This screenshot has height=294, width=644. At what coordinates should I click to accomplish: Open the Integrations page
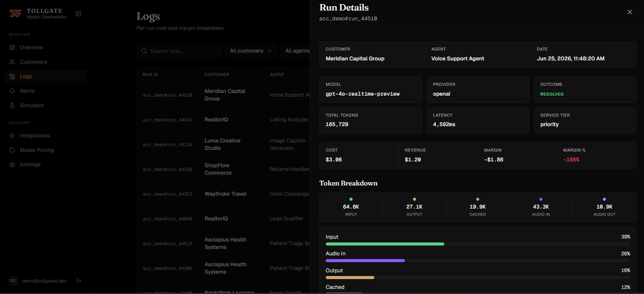click(46, 136)
